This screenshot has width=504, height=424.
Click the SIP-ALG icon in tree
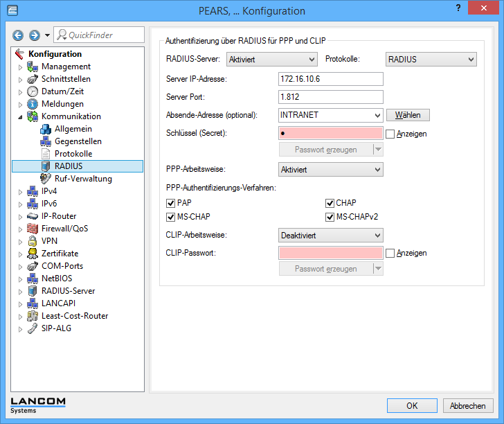pos(33,328)
